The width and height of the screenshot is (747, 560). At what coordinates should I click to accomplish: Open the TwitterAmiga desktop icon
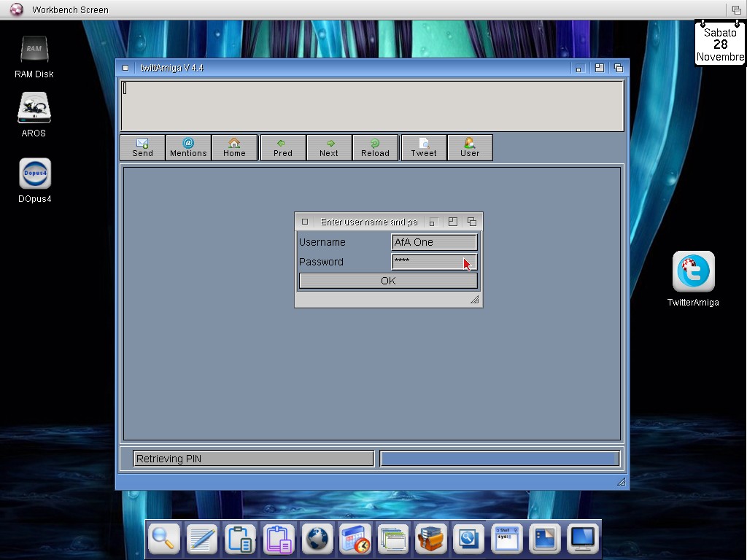coord(693,273)
